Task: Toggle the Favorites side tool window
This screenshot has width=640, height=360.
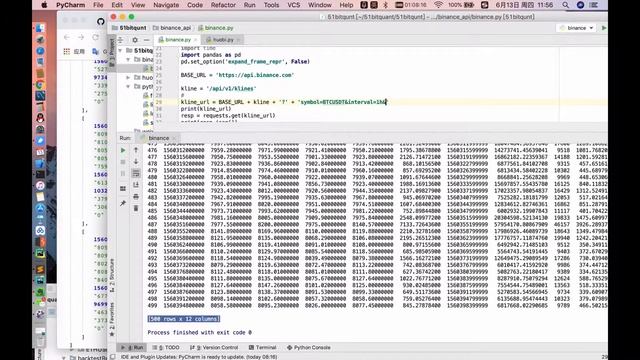Action: coord(112,319)
